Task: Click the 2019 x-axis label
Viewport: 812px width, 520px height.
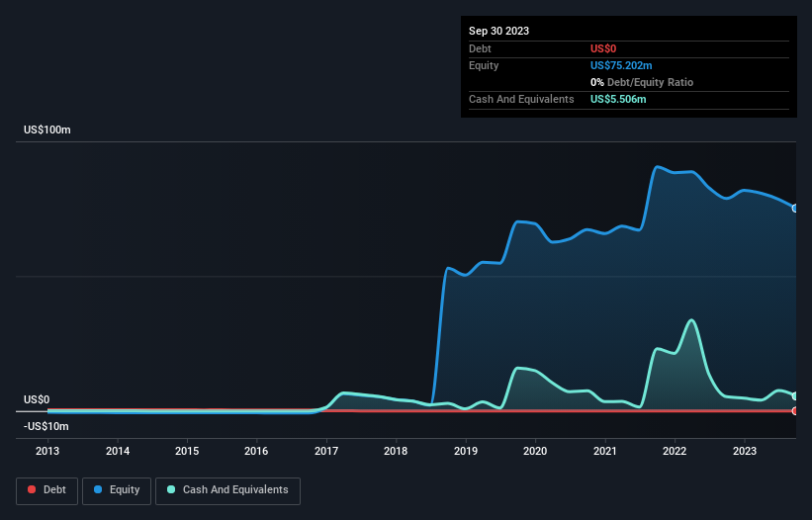Action: click(466, 451)
